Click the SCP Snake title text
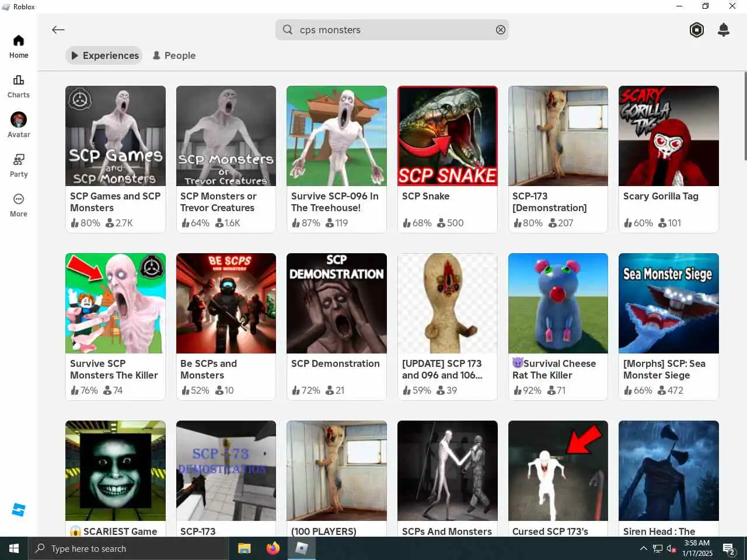The width and height of the screenshot is (747, 560). tap(425, 196)
